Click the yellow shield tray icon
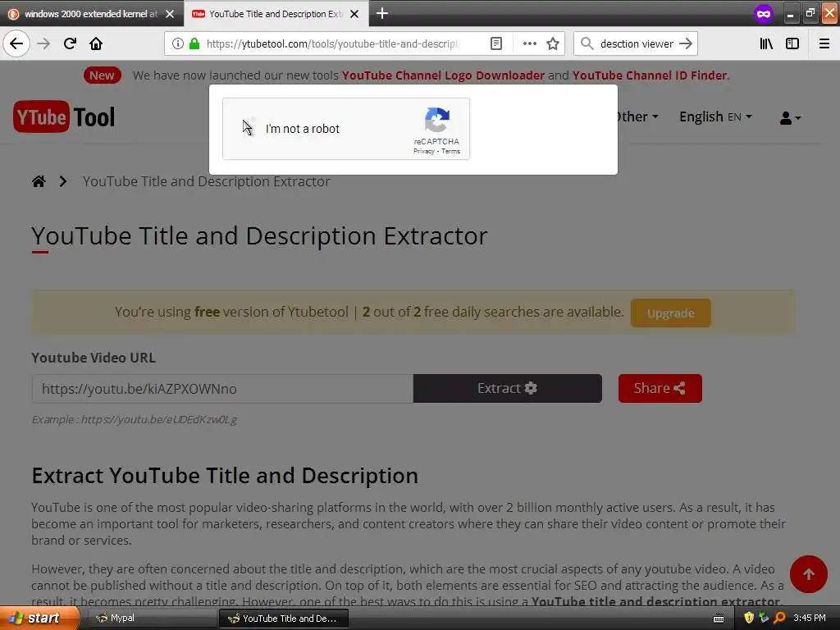The width and height of the screenshot is (840, 630). coord(749,619)
